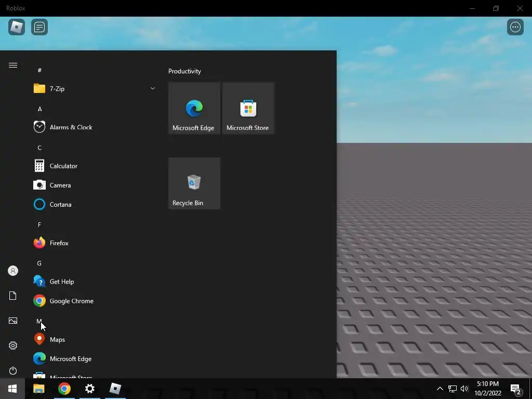The height and width of the screenshot is (399, 532).
Task: Open File Explorer on taskbar
Action: (38, 389)
